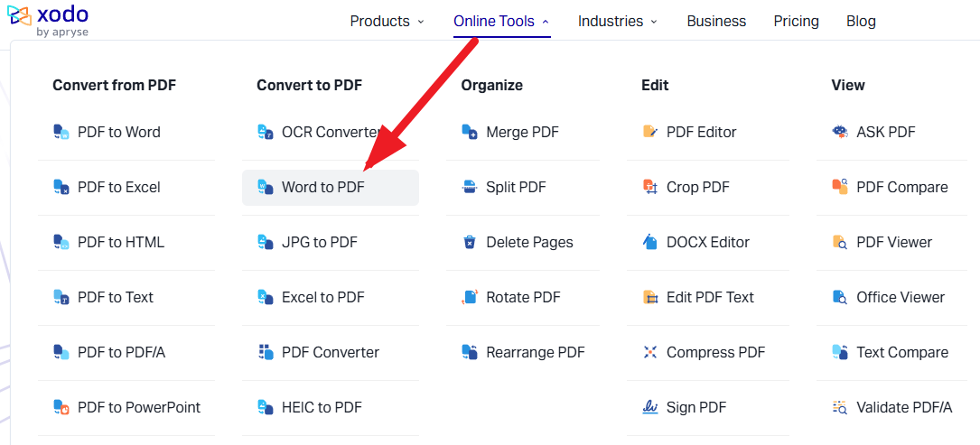Click the JPG to PDF icon

[266, 242]
